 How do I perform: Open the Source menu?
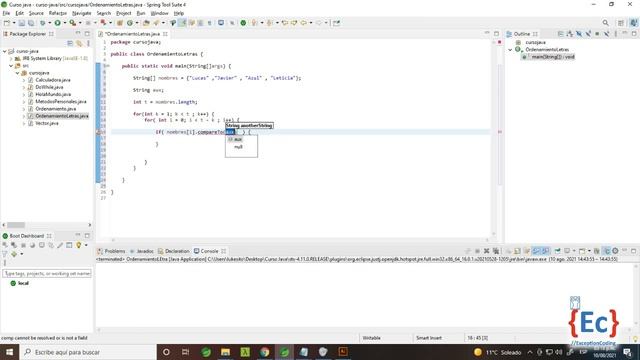coord(36,13)
